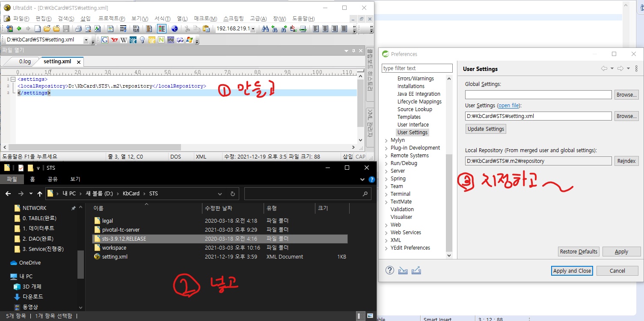Open help via question mark in Preferences
The width and height of the screenshot is (644, 321).
390,270
